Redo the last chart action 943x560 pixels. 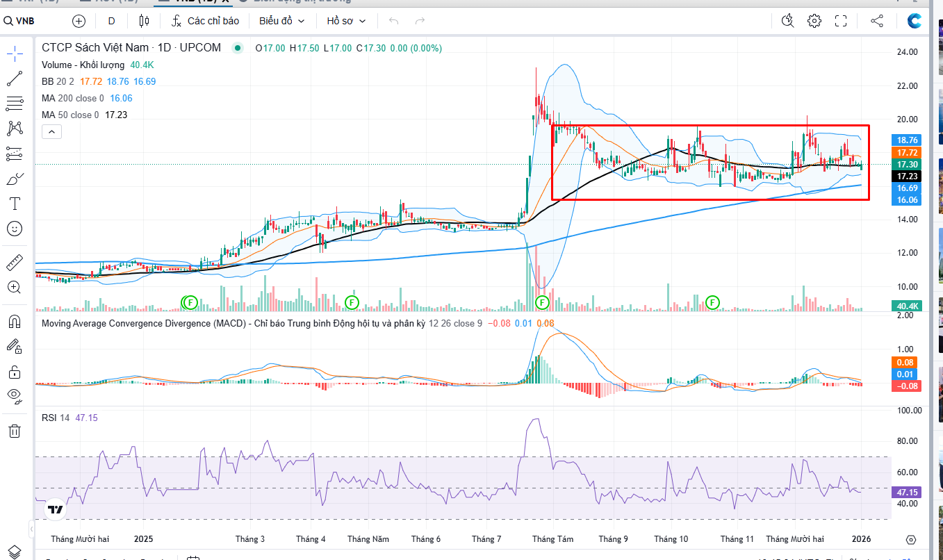point(420,21)
